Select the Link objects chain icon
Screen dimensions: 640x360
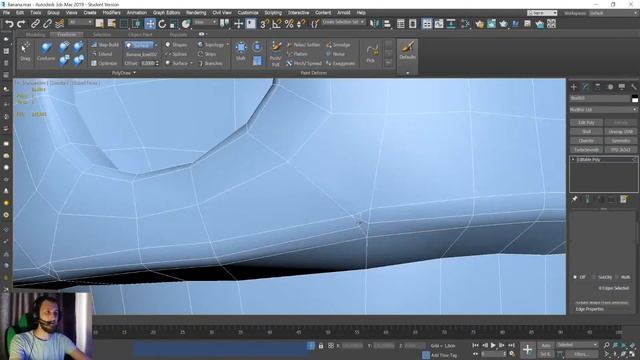(36, 24)
